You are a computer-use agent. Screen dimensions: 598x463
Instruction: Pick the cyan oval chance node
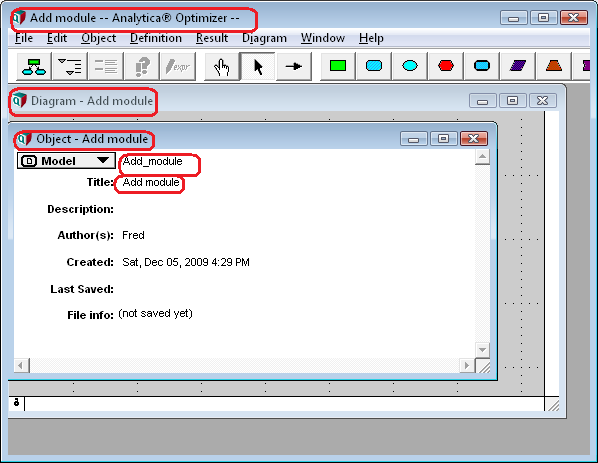tap(410, 66)
